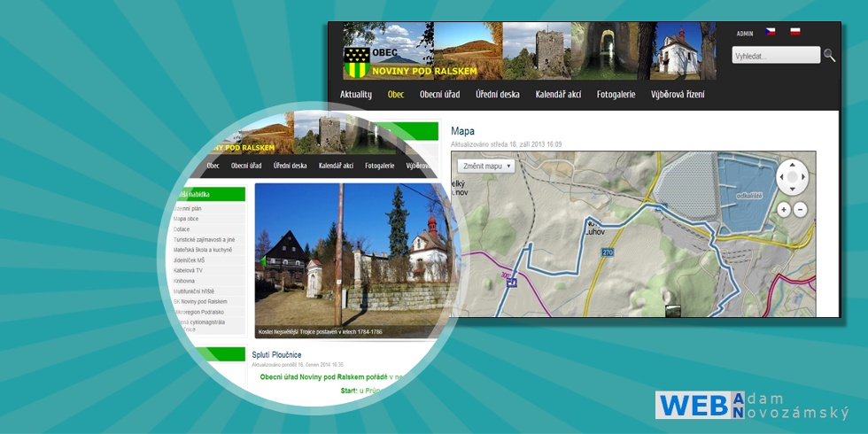Open Kabelová TV in the side menu
The height and width of the screenshot is (434, 868).
(189, 270)
